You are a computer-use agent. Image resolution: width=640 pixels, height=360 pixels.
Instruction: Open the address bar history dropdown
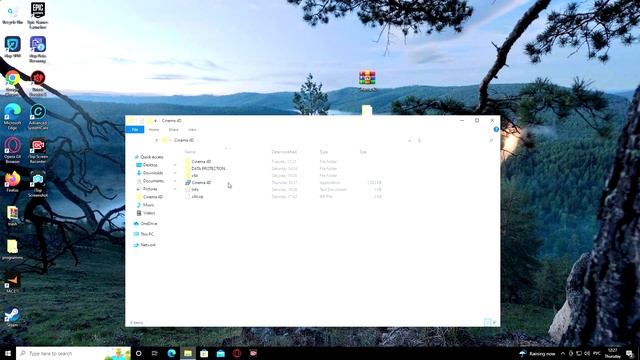coord(409,140)
